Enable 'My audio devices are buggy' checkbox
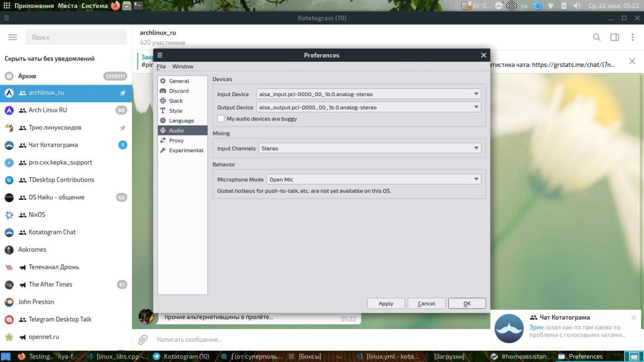 tap(221, 119)
